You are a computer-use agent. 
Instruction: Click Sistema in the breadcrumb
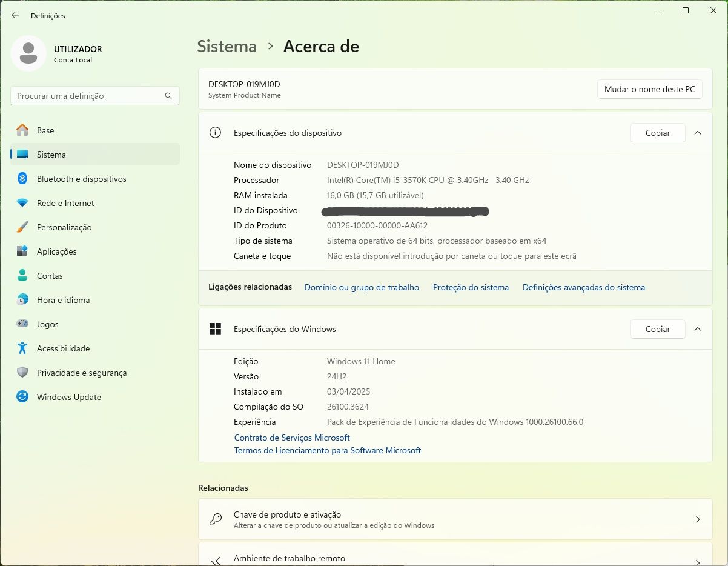227,47
